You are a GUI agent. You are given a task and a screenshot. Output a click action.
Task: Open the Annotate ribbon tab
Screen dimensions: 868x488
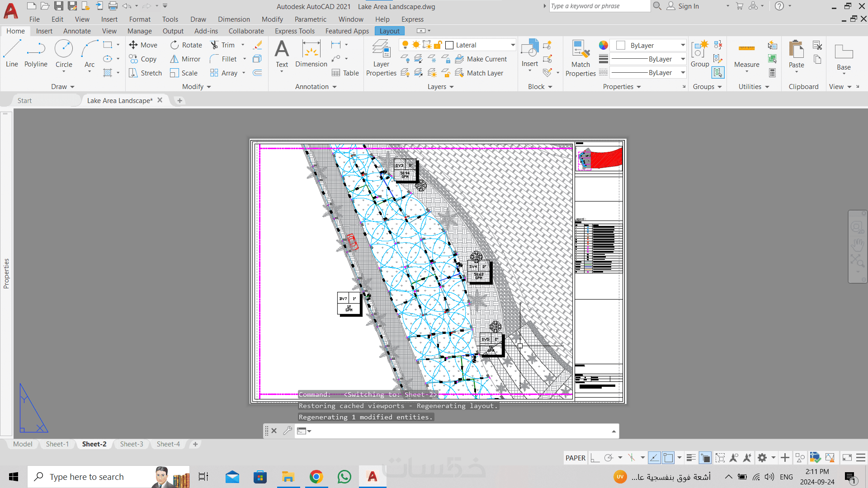click(x=77, y=31)
